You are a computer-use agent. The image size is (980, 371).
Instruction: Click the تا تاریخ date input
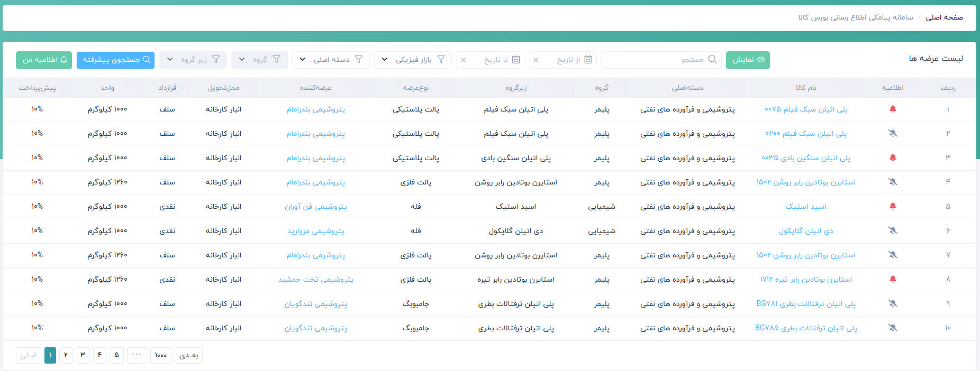coord(491,60)
